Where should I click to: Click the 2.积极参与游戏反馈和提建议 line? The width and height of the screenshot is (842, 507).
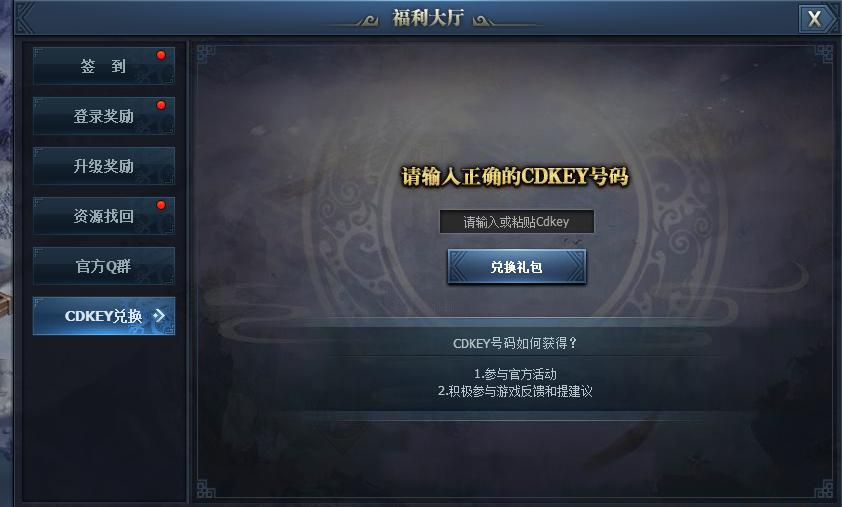tap(515, 391)
